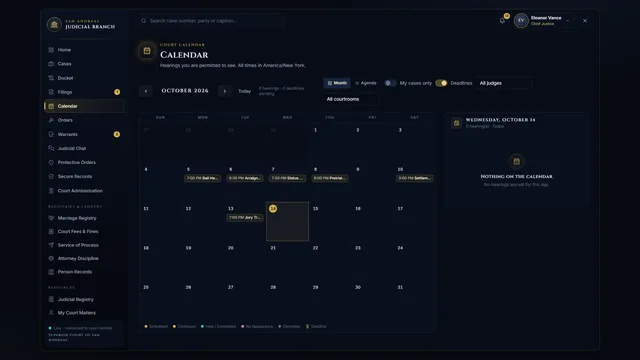Go to next month arrow
The height and width of the screenshot is (360, 640).
coord(224,91)
